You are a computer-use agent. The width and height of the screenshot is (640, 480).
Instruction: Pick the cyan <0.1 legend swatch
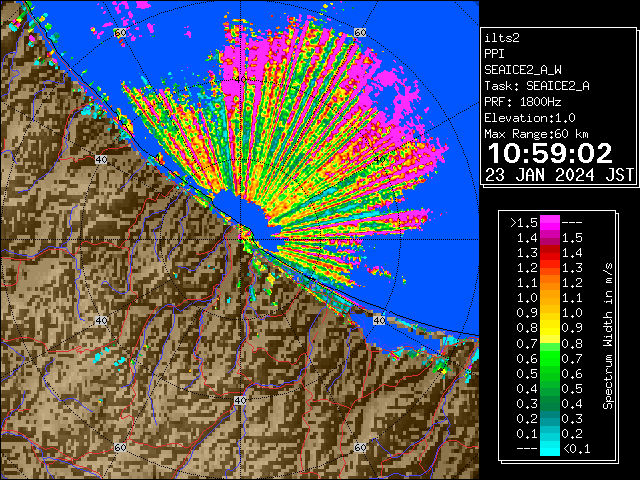(550, 449)
